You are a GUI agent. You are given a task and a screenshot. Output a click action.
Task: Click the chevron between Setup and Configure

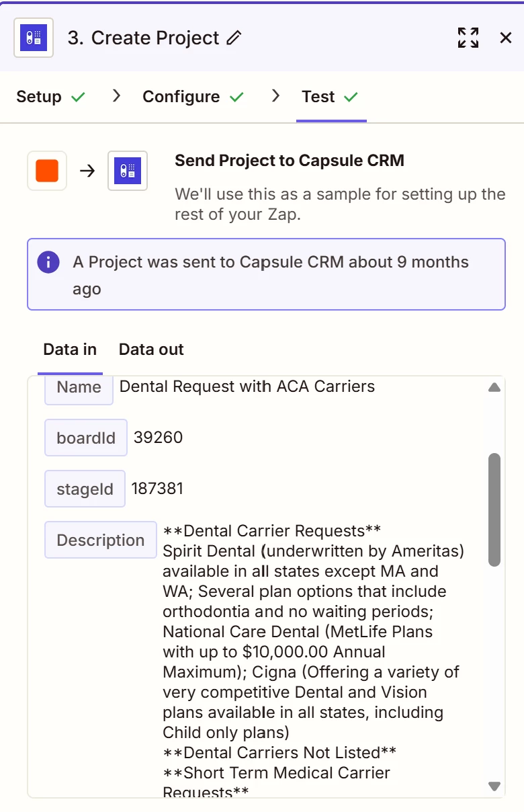tap(117, 96)
